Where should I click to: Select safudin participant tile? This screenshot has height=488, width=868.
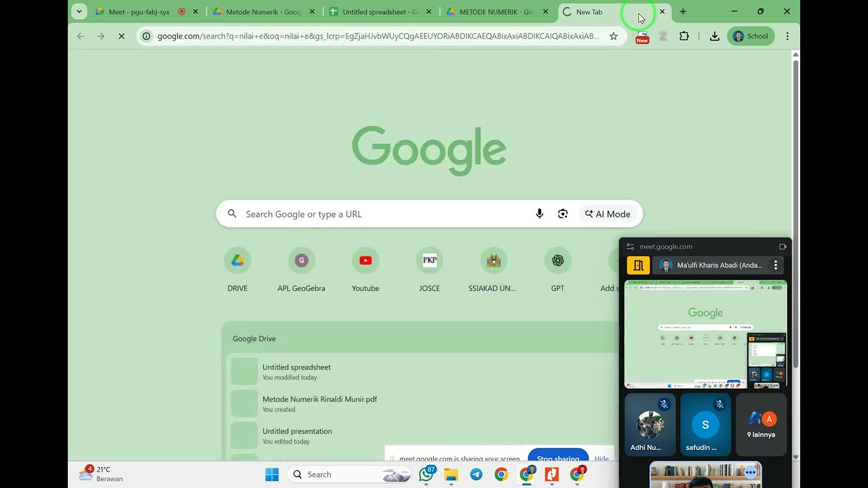(705, 424)
